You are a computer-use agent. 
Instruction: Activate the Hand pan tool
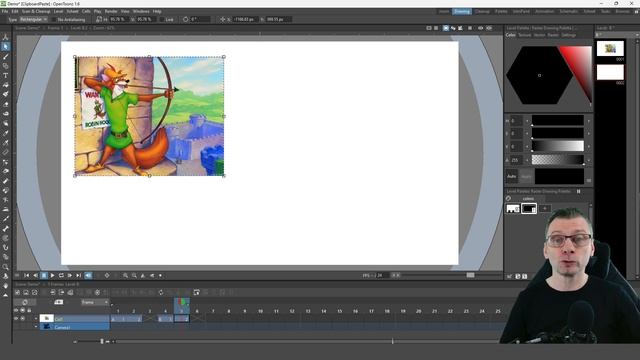pyautogui.click(x=5, y=286)
